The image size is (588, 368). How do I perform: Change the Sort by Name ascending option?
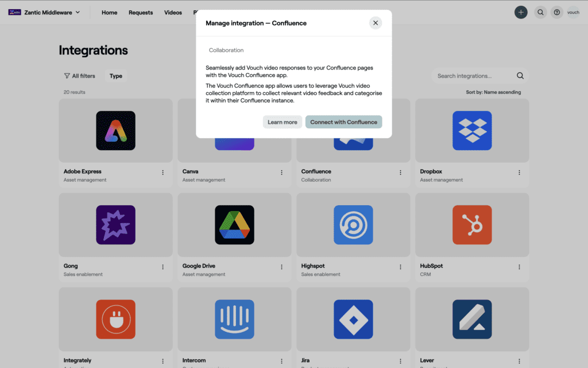point(493,92)
